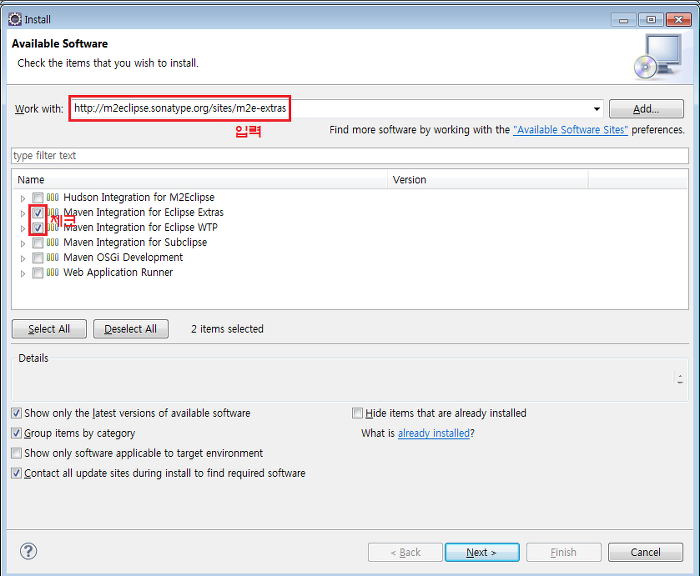Click the Name column header

pos(200,180)
